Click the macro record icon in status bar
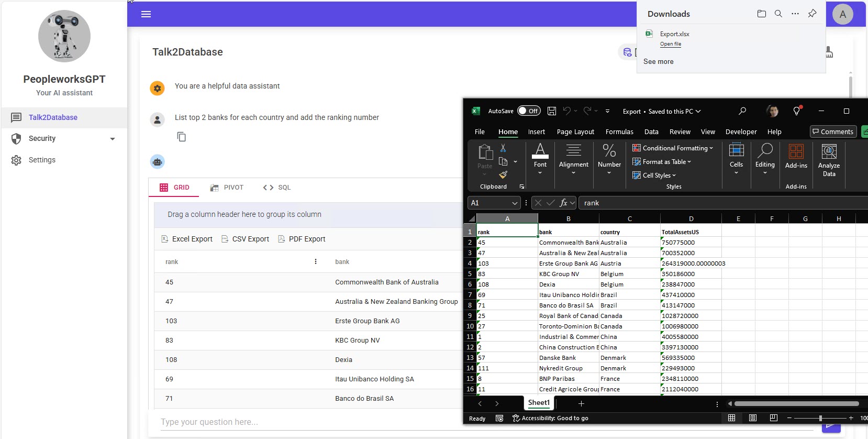868x439 pixels. click(x=499, y=418)
